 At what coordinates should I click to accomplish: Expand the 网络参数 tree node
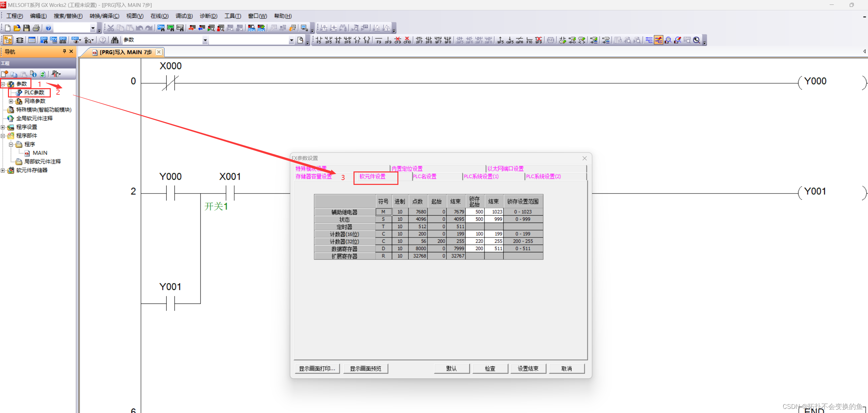(x=11, y=101)
